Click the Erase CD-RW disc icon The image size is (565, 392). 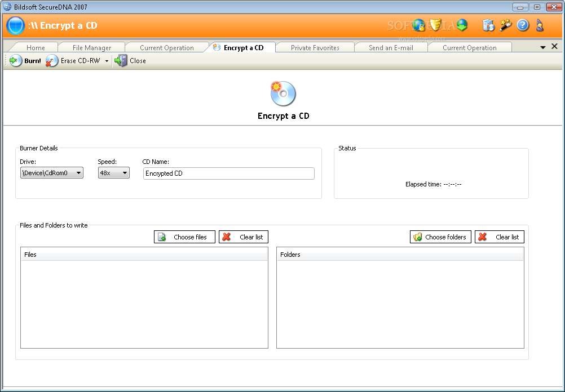pyautogui.click(x=52, y=61)
